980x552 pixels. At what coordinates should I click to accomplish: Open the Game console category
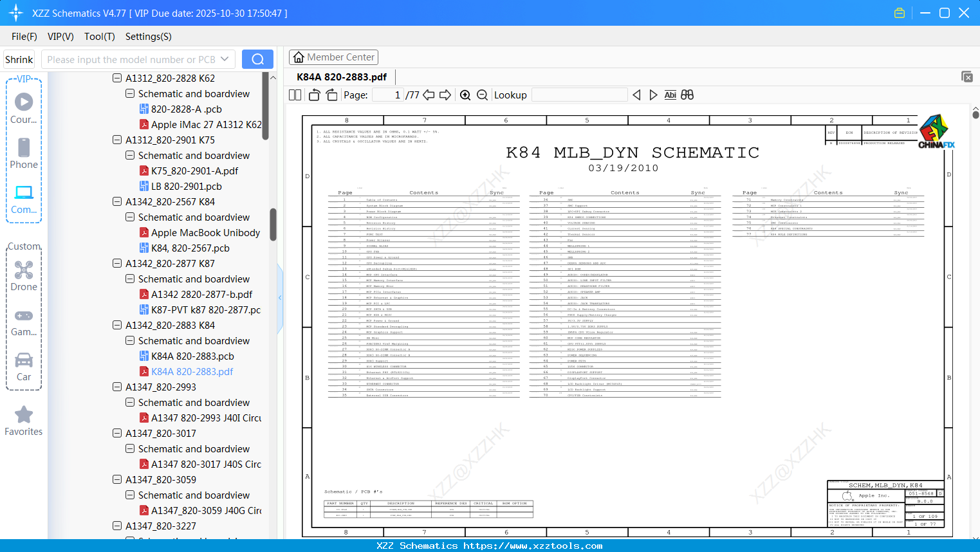click(x=24, y=322)
